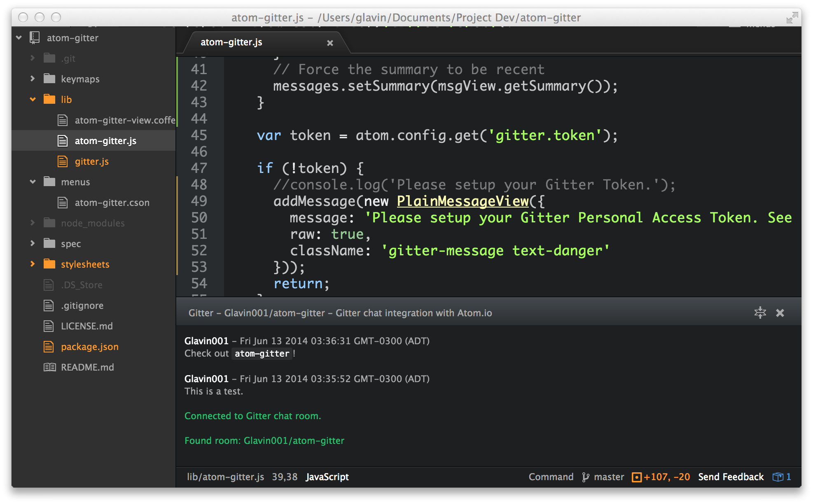
Task: Click the macOS fullscreen arrows icon
Action: pyautogui.click(x=792, y=18)
